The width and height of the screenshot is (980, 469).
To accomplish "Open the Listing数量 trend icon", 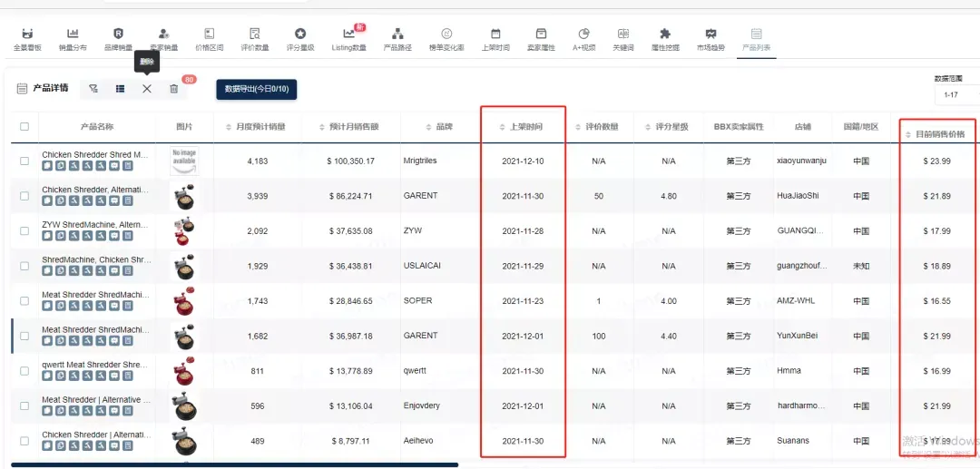I will (348, 34).
